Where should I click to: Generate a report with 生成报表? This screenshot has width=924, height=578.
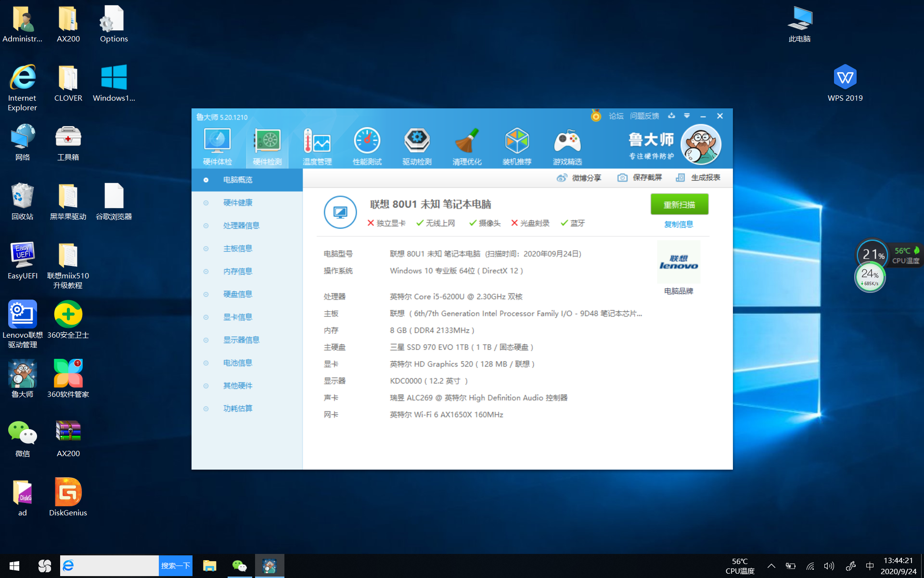pos(697,178)
